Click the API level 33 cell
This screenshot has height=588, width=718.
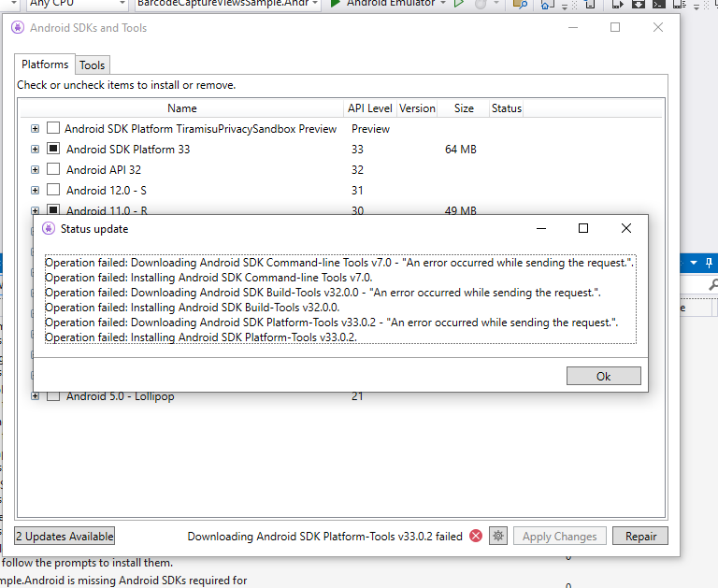pos(357,150)
